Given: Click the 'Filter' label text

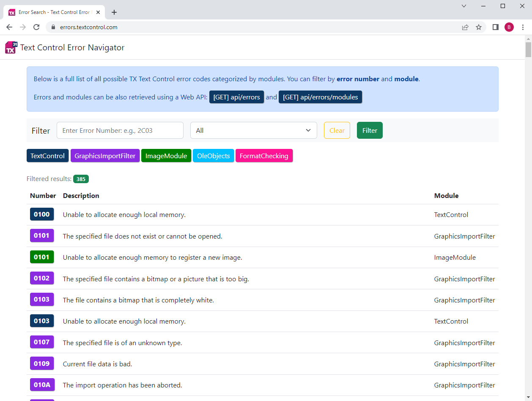Looking at the screenshot, I should [41, 131].
